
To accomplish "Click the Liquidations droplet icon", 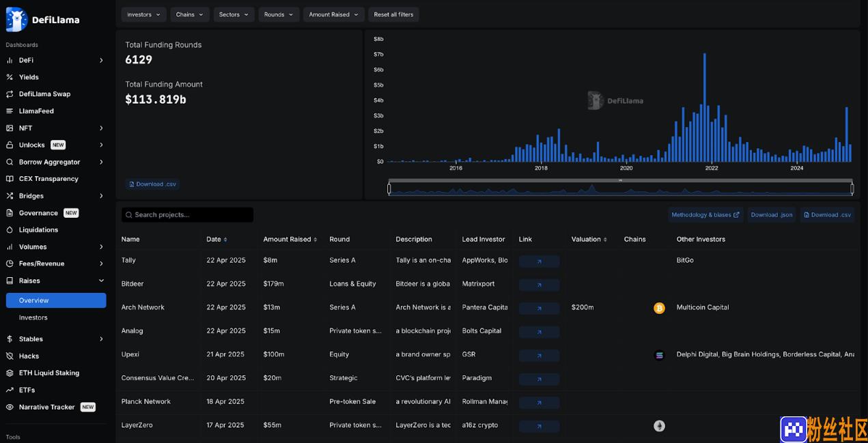I will point(10,230).
